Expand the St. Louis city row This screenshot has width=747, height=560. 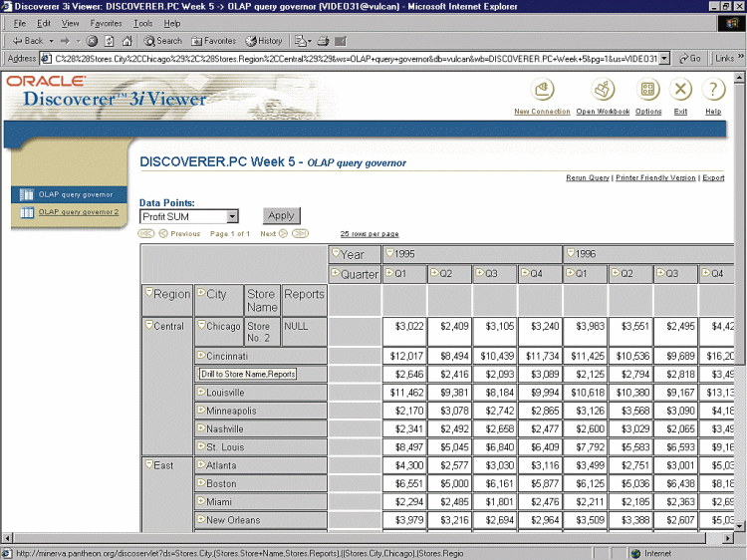pos(201,445)
